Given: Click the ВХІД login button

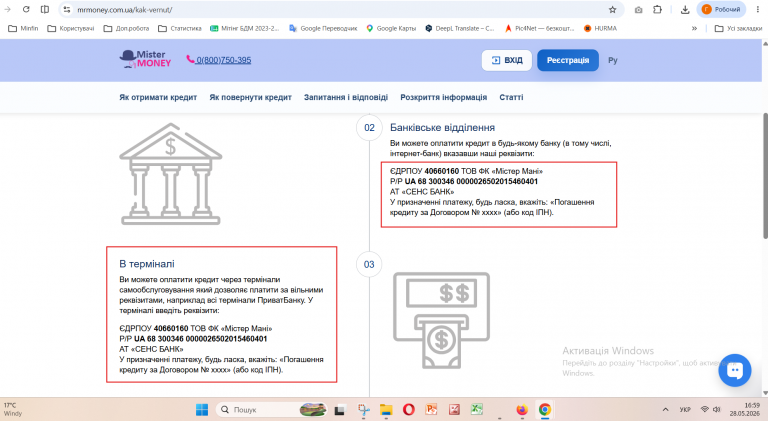Looking at the screenshot, I should coord(507,60).
